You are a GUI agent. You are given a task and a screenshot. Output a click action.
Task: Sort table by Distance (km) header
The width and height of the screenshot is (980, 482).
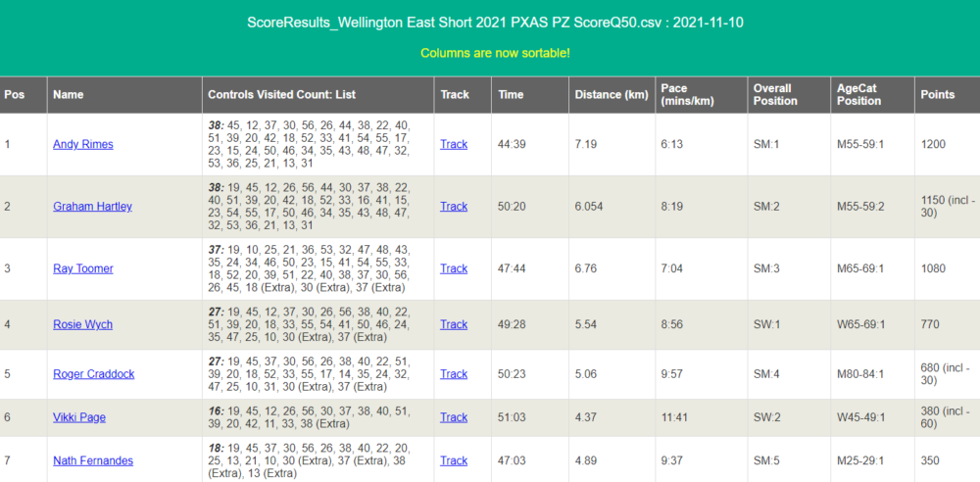click(x=612, y=95)
